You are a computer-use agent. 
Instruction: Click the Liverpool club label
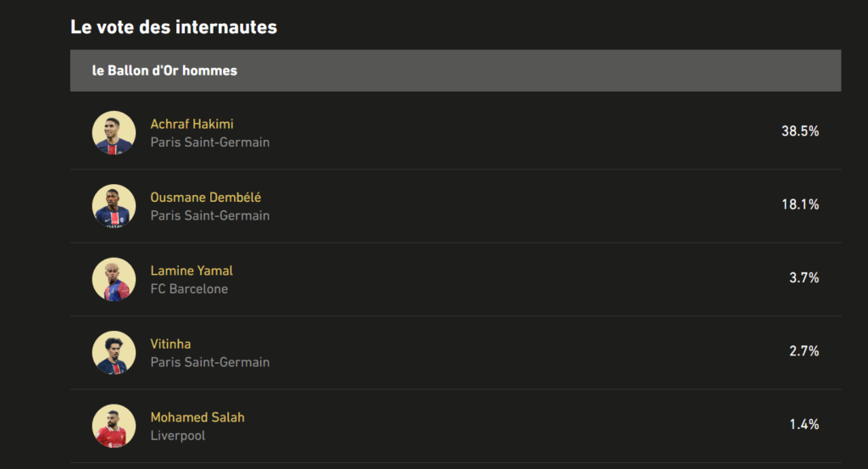(178, 436)
